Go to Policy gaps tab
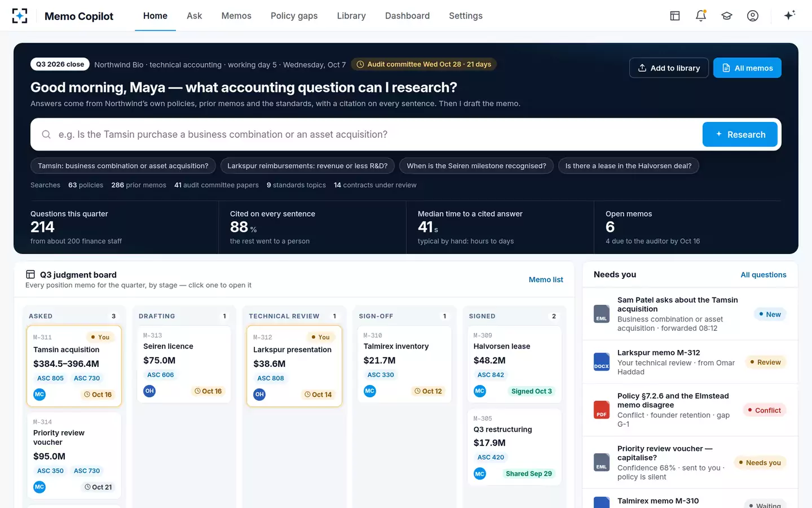 click(x=294, y=16)
